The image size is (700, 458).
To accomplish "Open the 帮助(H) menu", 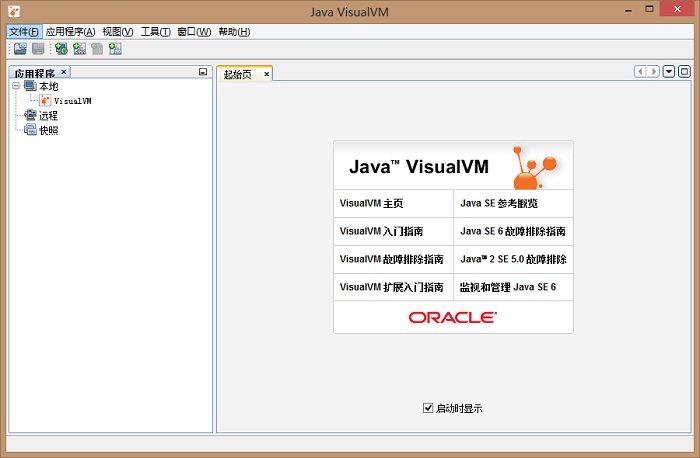I will (234, 32).
